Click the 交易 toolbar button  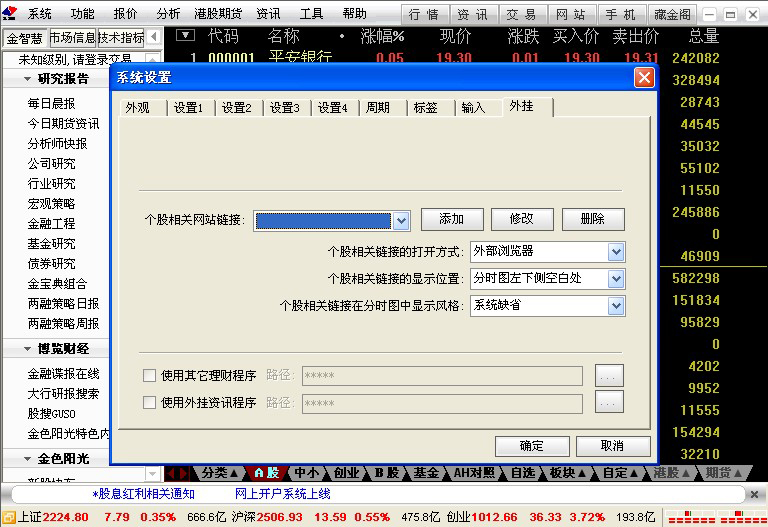click(x=522, y=15)
